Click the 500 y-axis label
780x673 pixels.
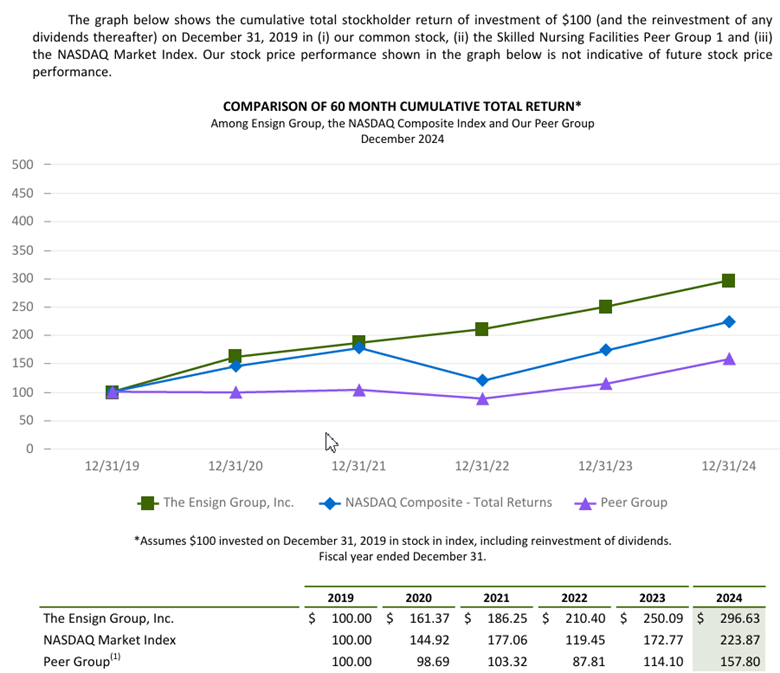click(23, 165)
